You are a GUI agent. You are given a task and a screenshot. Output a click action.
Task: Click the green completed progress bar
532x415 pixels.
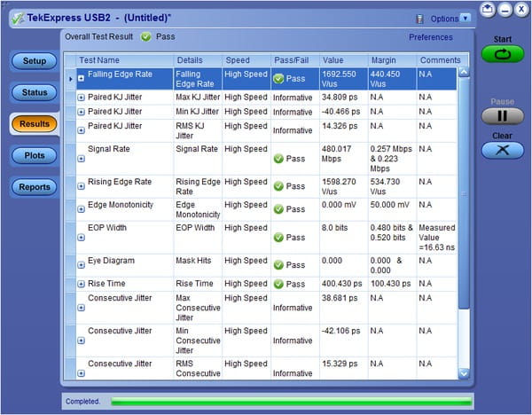tap(292, 402)
